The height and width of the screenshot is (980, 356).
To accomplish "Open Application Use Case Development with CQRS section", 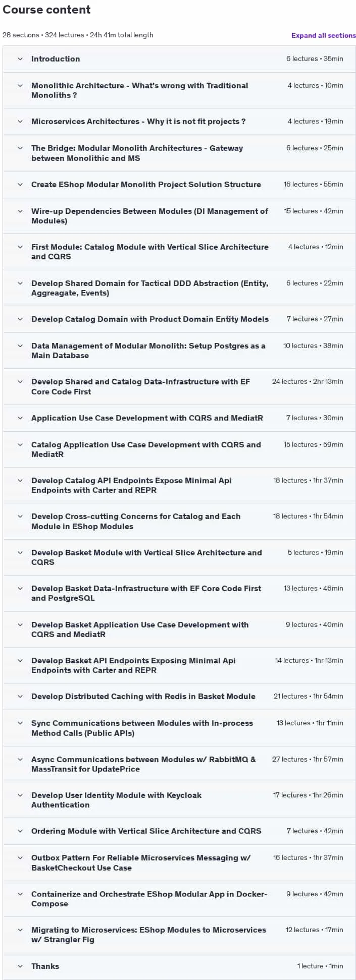I will (147, 418).
